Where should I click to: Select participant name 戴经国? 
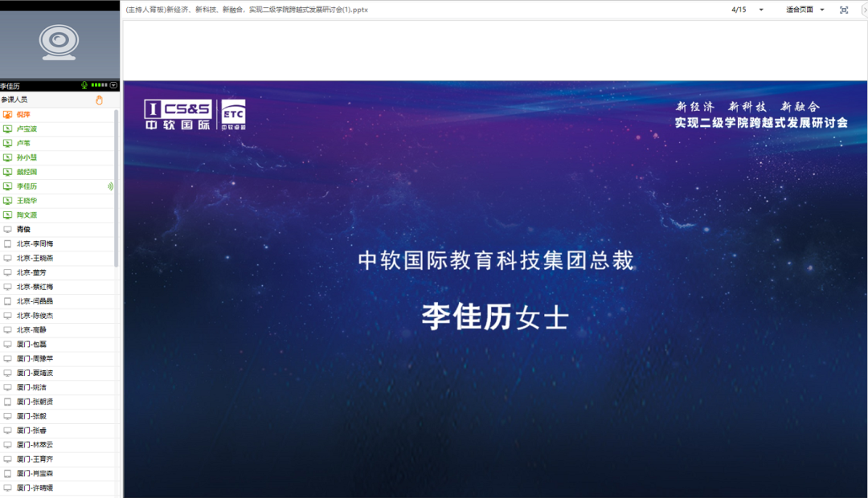pyautogui.click(x=27, y=172)
